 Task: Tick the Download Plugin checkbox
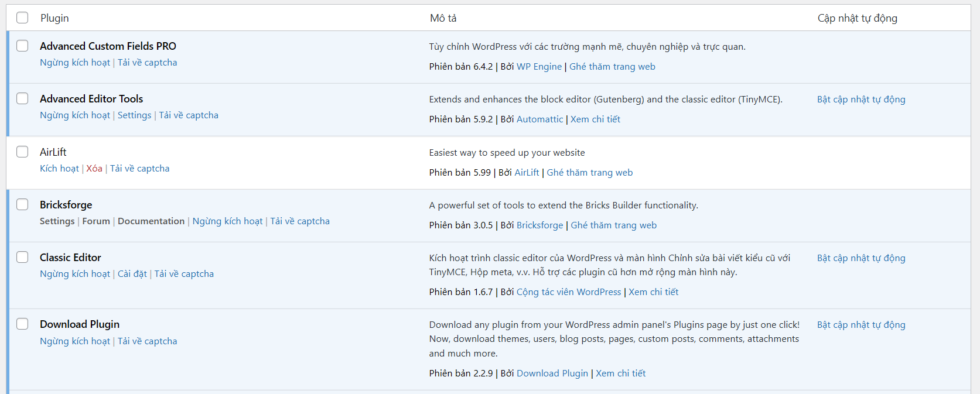click(x=22, y=324)
